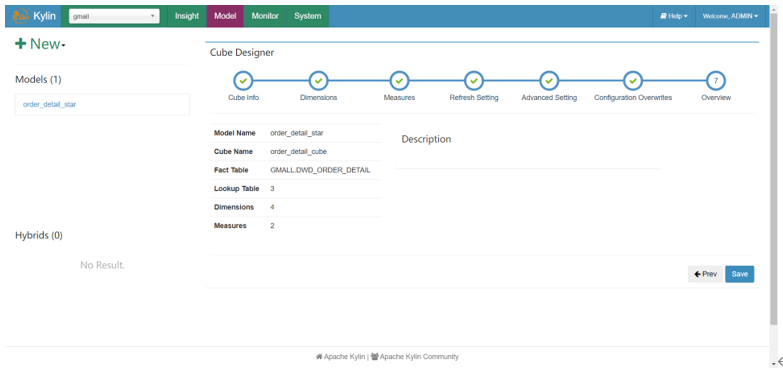This screenshot has width=783, height=369.
Task: Select the 'GMALL.DWD_ORDER_DETAIL' fact table value
Action: click(x=320, y=170)
